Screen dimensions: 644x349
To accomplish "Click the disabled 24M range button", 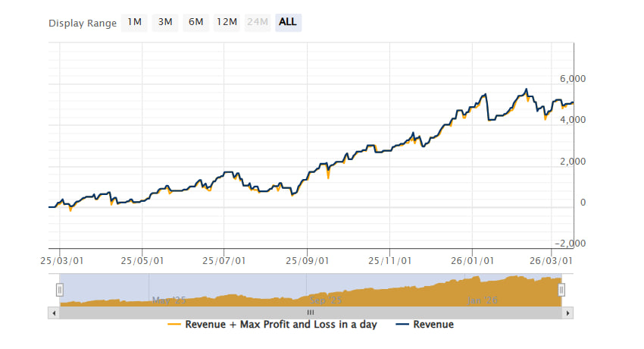I will (258, 22).
